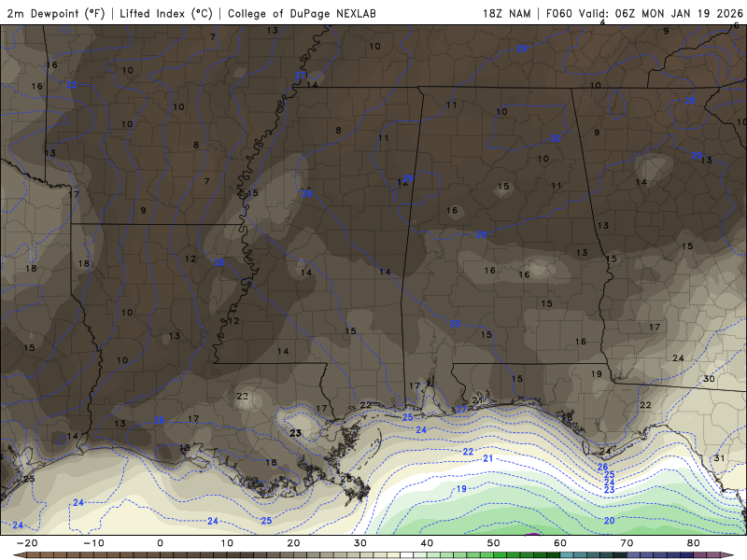Screen dimensions: 747x560
Task: Click the "80" label on the color scale
Action: [694, 543]
